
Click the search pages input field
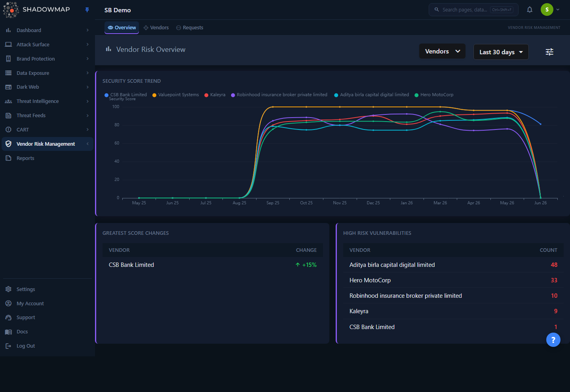[x=473, y=10]
